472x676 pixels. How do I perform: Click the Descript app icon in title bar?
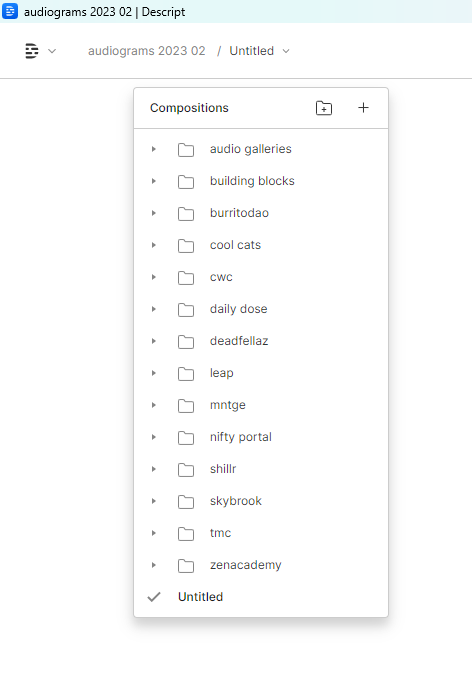point(10,11)
